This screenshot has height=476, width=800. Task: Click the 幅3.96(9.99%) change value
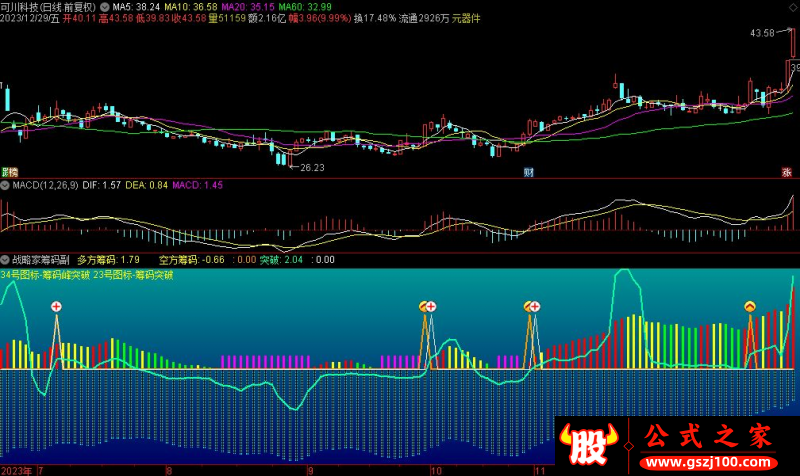point(320,18)
